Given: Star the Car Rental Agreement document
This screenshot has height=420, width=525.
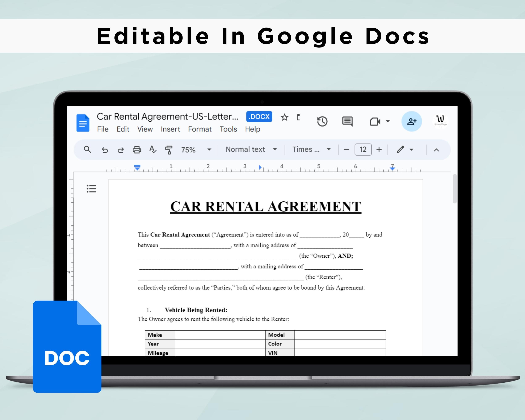Looking at the screenshot, I should (284, 117).
